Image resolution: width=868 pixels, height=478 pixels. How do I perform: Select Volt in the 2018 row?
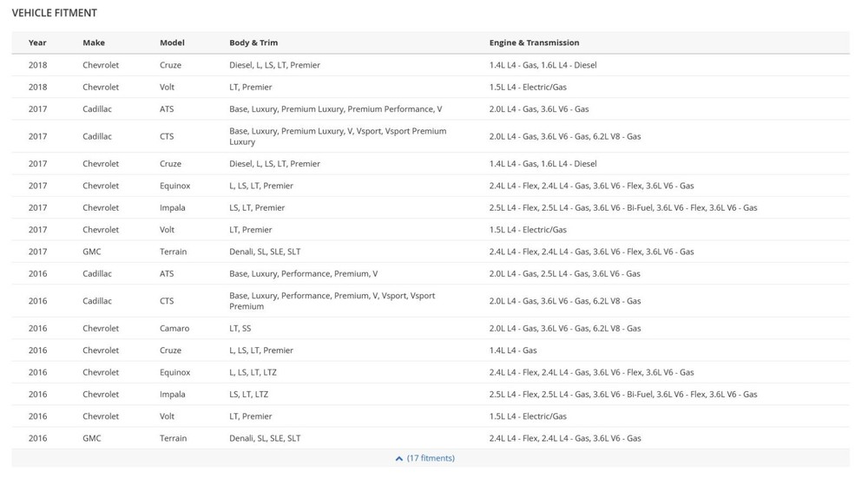click(x=167, y=87)
